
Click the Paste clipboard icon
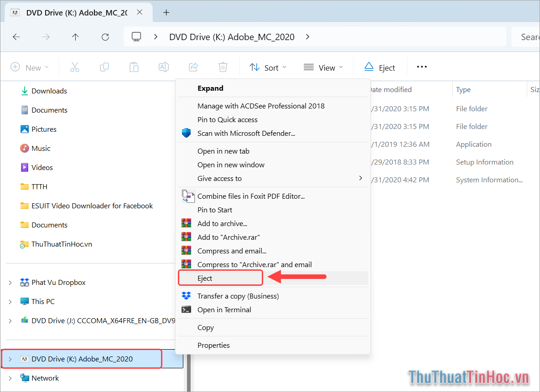134,67
